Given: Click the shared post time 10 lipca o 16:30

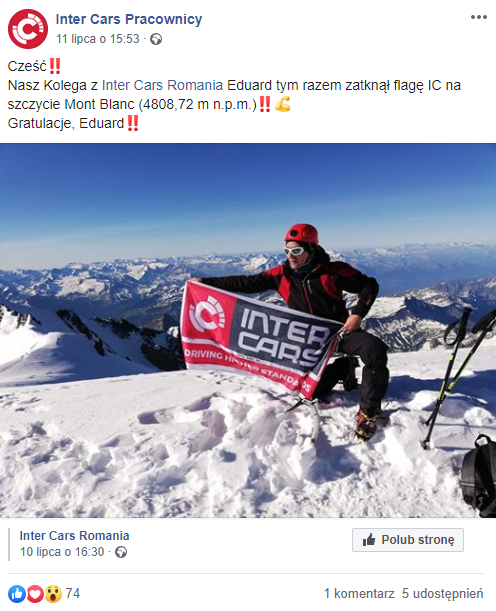Looking at the screenshot, I should (x=62, y=552).
